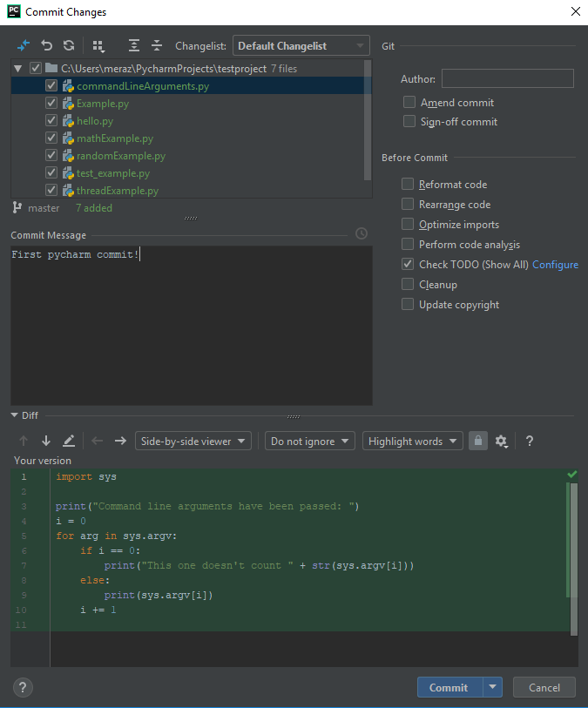Screen dimensions: 588x708
Task: Click the Author input field
Action: coord(507,79)
